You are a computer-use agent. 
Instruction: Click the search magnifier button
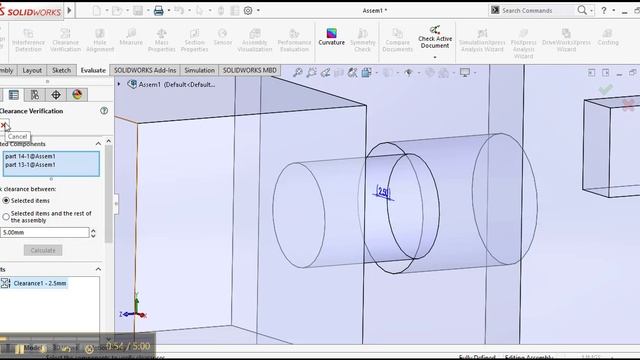click(582, 10)
